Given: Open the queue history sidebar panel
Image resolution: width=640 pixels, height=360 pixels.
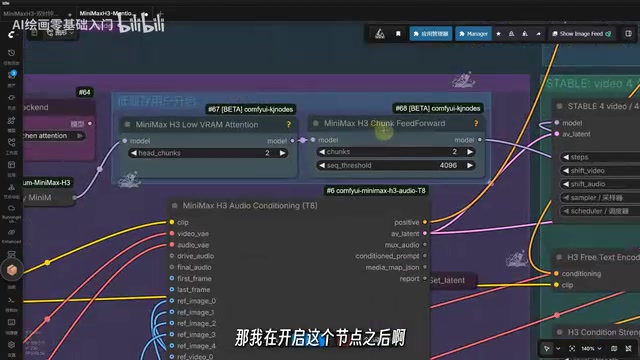Looking at the screenshot, I should click(11, 53).
